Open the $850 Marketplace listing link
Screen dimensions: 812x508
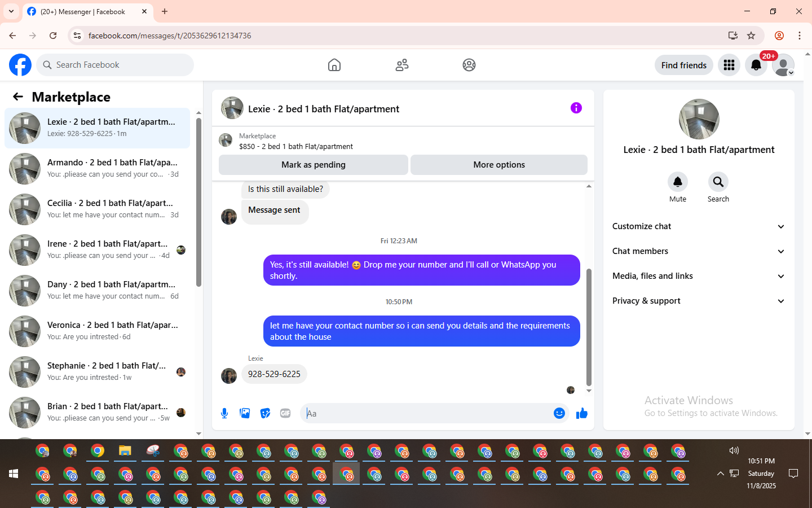[296, 146]
